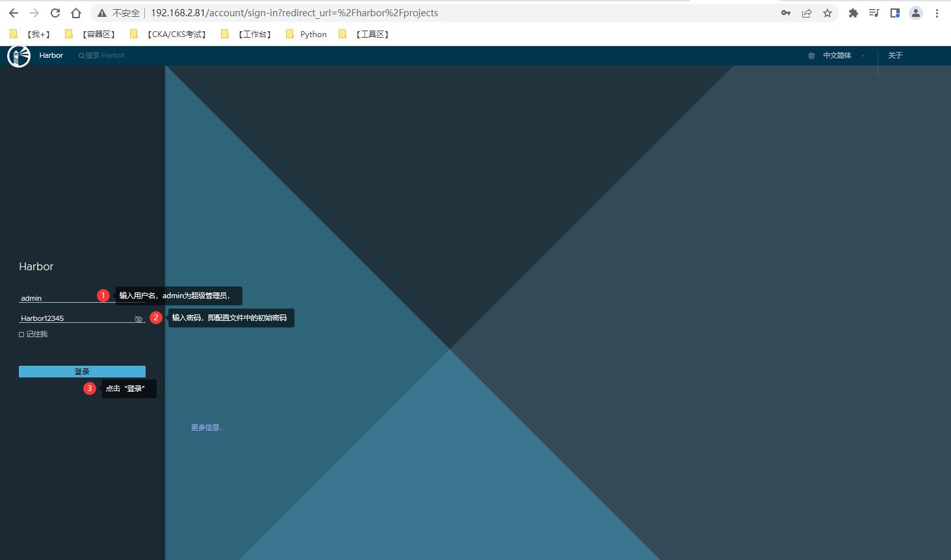Viewport: 951px width, 560px height.
Task: Click the browser forward arrow
Action: pos(34,13)
